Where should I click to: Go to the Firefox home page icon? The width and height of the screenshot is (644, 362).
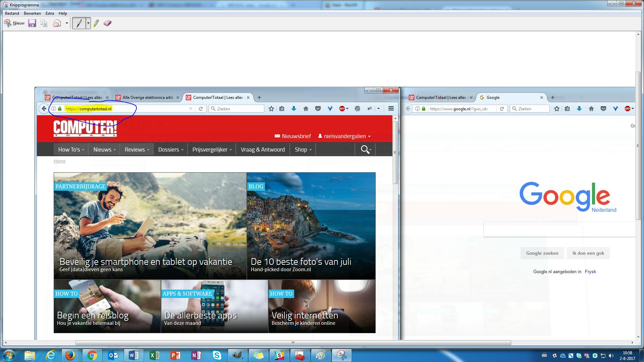pos(306,109)
